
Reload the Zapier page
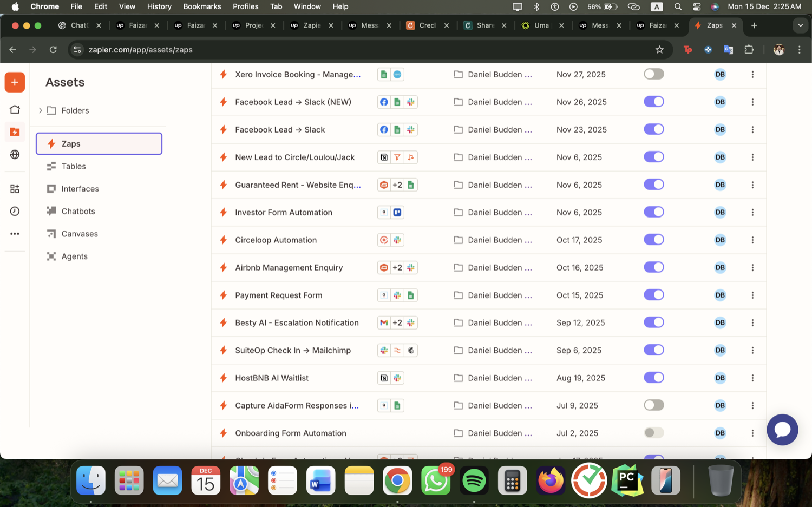[53, 50]
